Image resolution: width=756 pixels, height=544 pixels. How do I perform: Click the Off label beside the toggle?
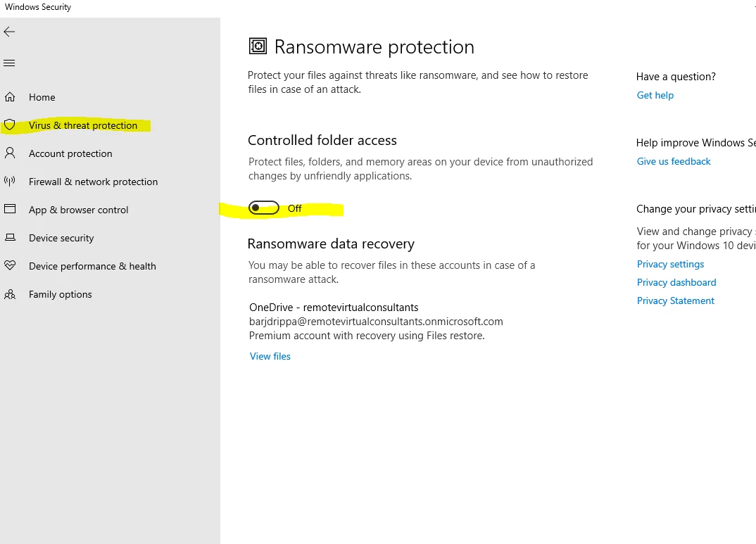[295, 208]
